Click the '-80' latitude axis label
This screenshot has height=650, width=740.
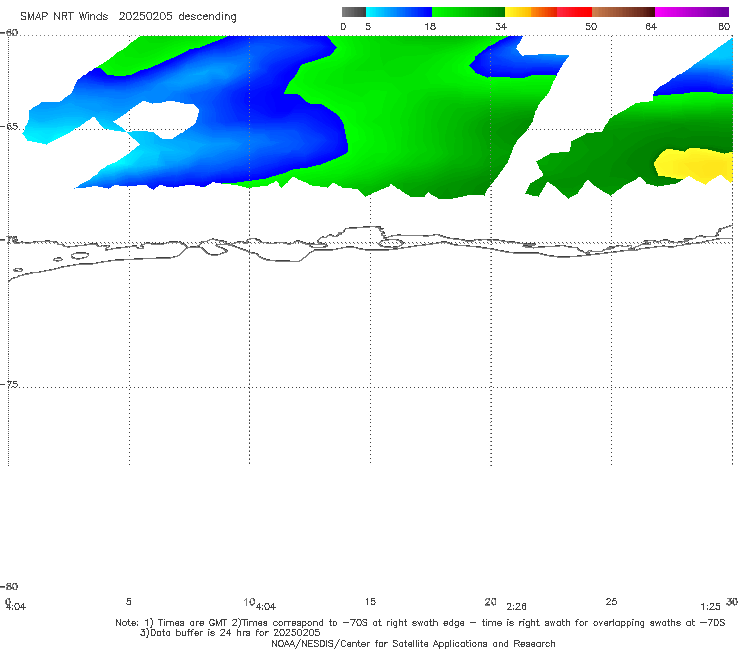(9, 586)
